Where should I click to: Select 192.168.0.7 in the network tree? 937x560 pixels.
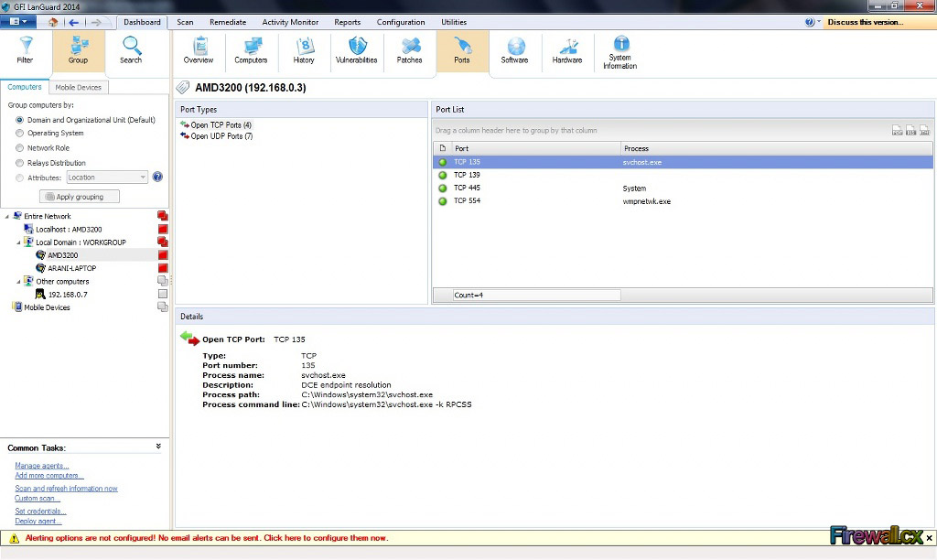[68, 295]
